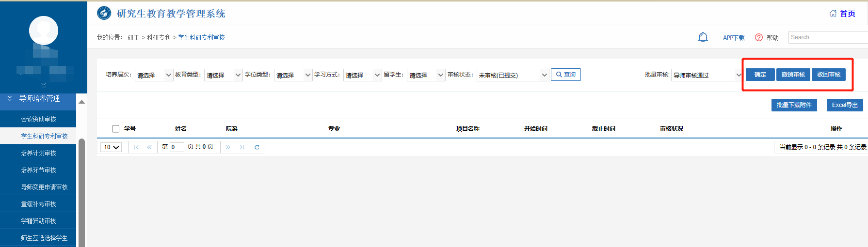
Task: Click the 项目名称 column header
Action: pos(468,129)
